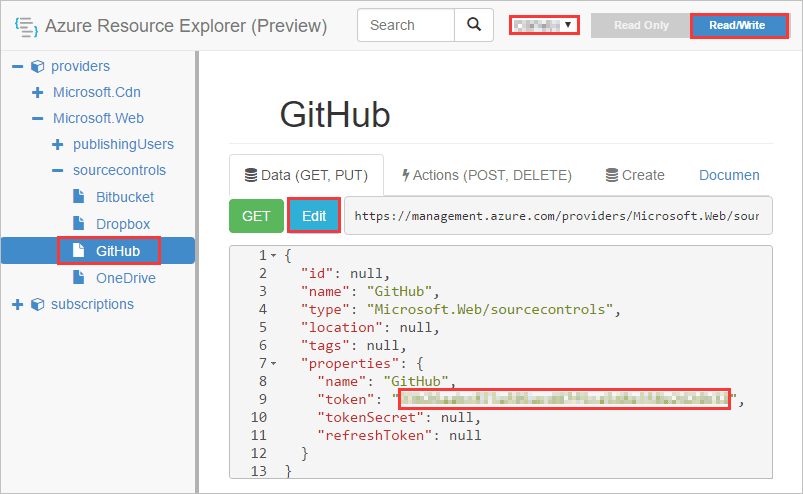The height and width of the screenshot is (494, 803).
Task: Open the tenant dropdown list
Action: (x=544, y=25)
